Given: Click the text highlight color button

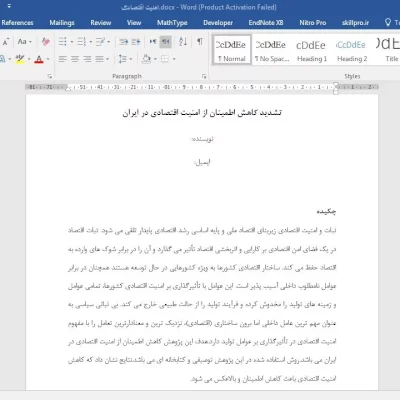Looking at the screenshot, I should [x=20, y=59].
